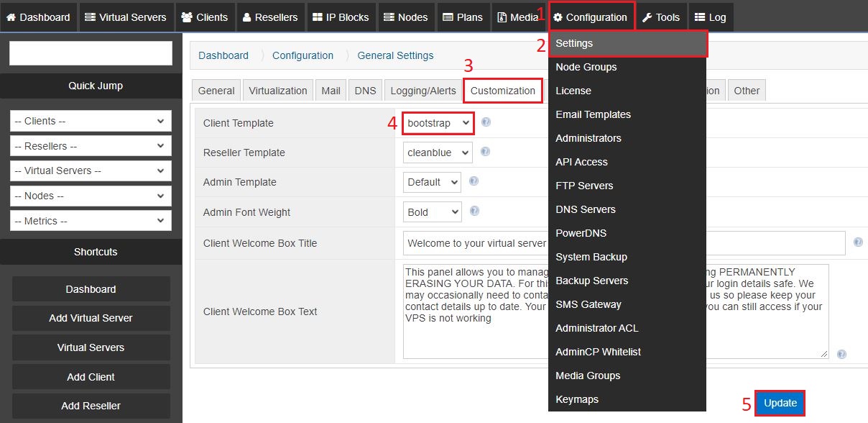
Task: Switch to the DNS tab
Action: tap(365, 91)
